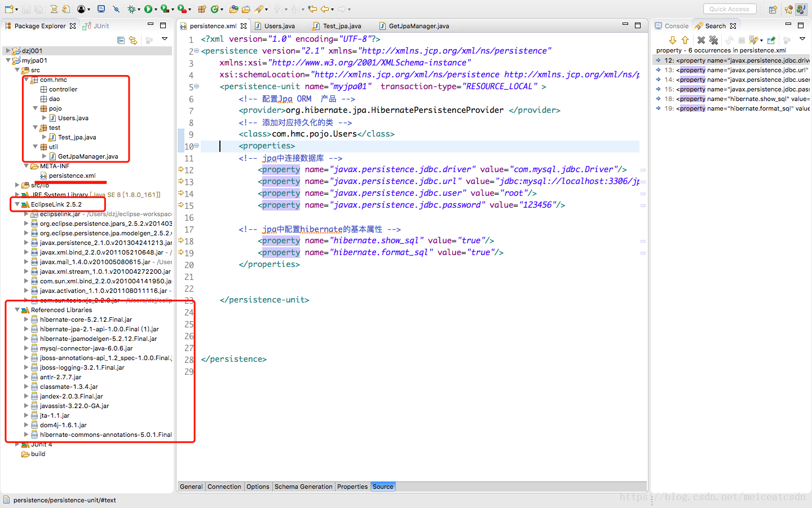Click the Search flashlight toolbar icon
This screenshot has width=812, height=508.
tap(259, 9)
